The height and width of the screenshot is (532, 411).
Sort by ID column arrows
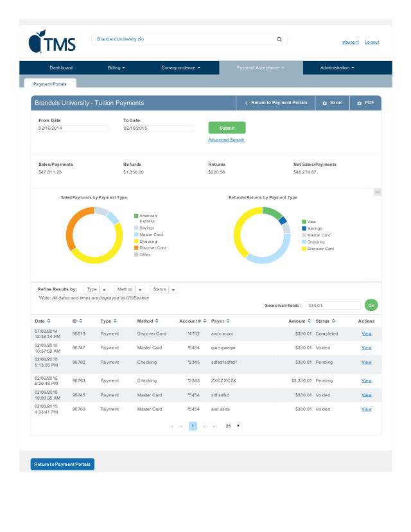point(81,321)
